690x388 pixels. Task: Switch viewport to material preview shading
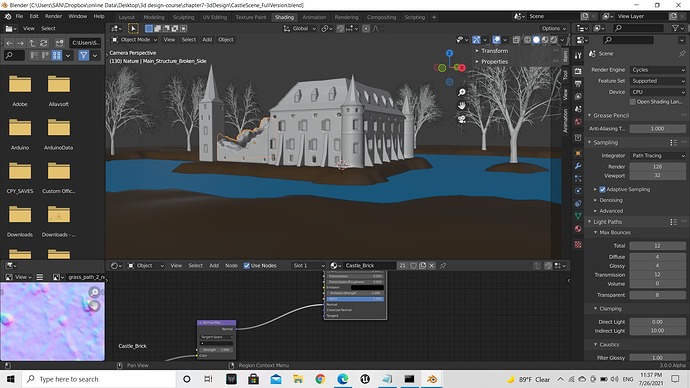(545, 40)
